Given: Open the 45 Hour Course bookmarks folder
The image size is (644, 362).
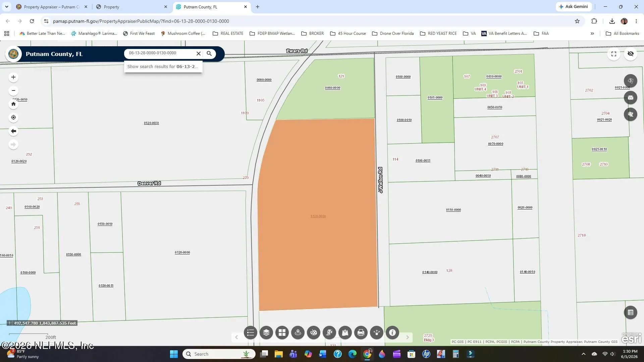Looking at the screenshot, I should click(x=348, y=34).
